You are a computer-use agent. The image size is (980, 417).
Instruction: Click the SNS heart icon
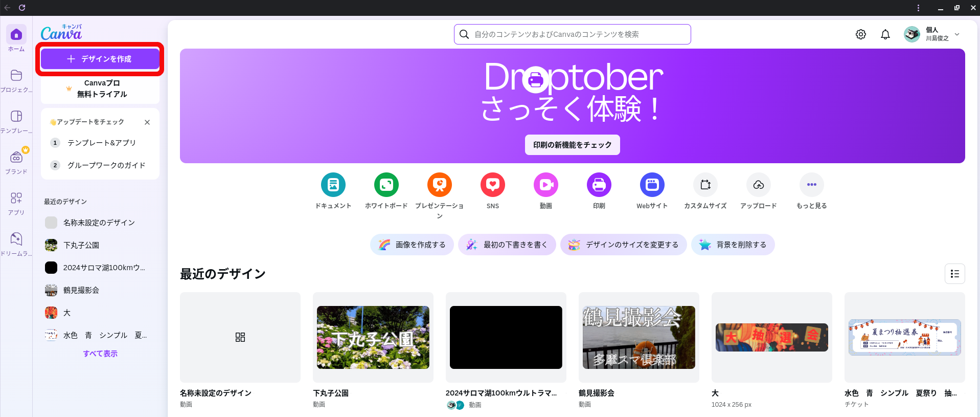click(x=492, y=185)
